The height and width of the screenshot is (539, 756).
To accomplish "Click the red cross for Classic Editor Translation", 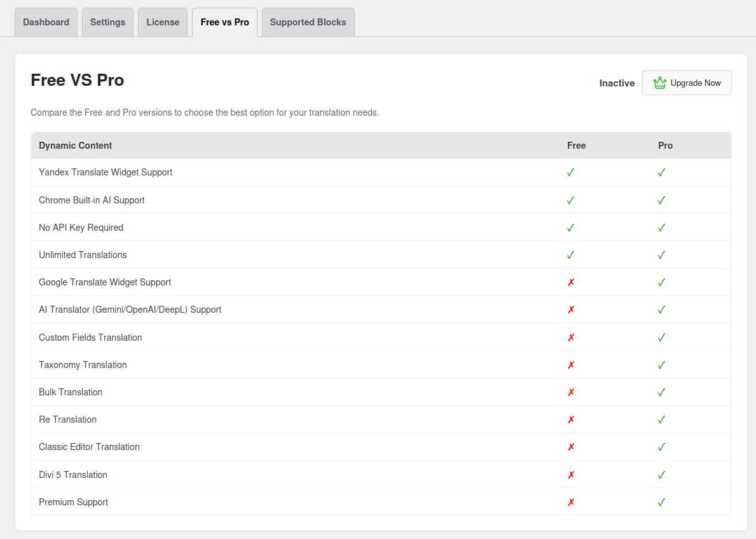I will 572,447.
